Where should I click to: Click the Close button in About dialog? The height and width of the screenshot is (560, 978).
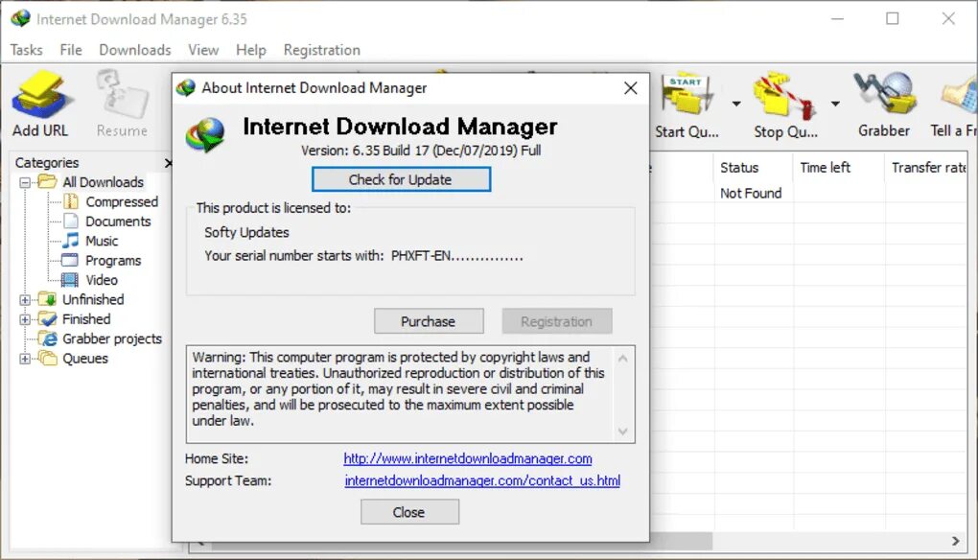tap(409, 512)
